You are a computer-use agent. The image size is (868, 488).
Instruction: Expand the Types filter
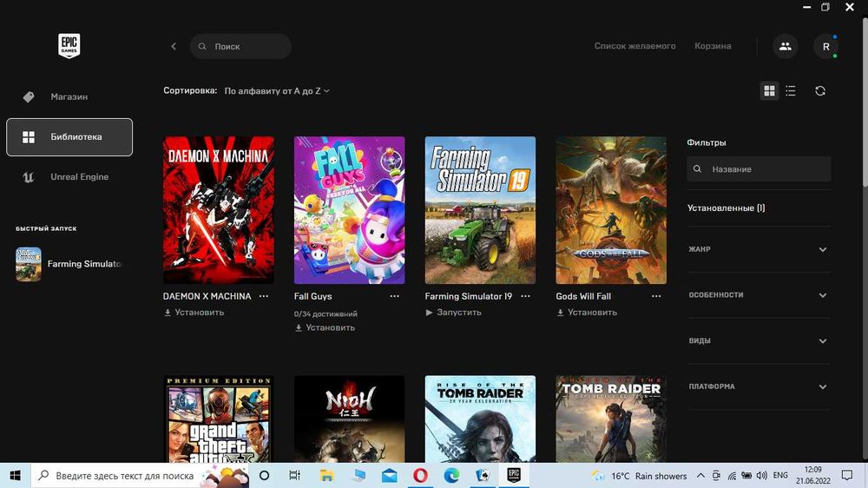(759, 341)
